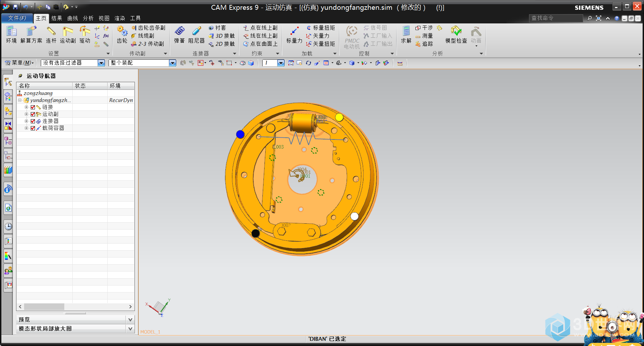Open the 整个装配 scope dropdown
The height and width of the screenshot is (346, 644).
(x=173, y=63)
